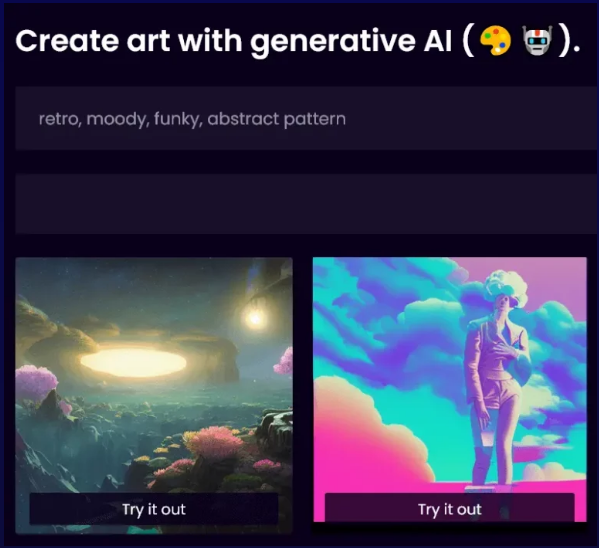The height and width of the screenshot is (548, 599).
Task: Click the "abstract pattern" placeholder text
Action: click(x=277, y=119)
